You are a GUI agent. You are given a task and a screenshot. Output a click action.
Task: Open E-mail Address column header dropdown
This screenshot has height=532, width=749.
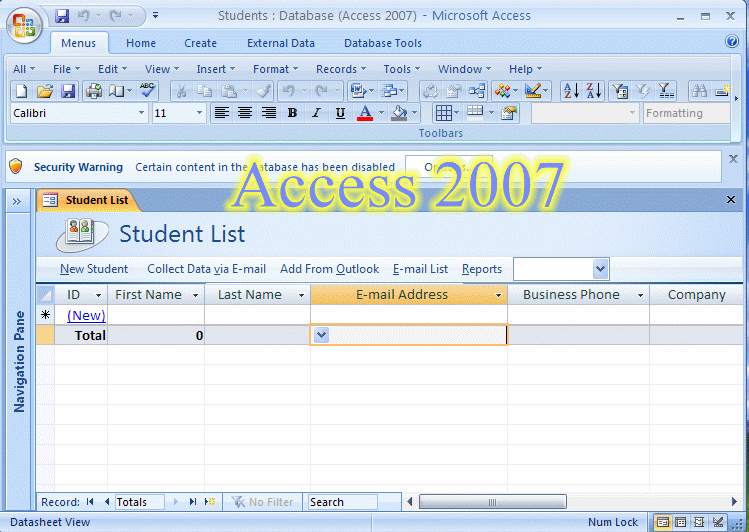tap(498, 295)
